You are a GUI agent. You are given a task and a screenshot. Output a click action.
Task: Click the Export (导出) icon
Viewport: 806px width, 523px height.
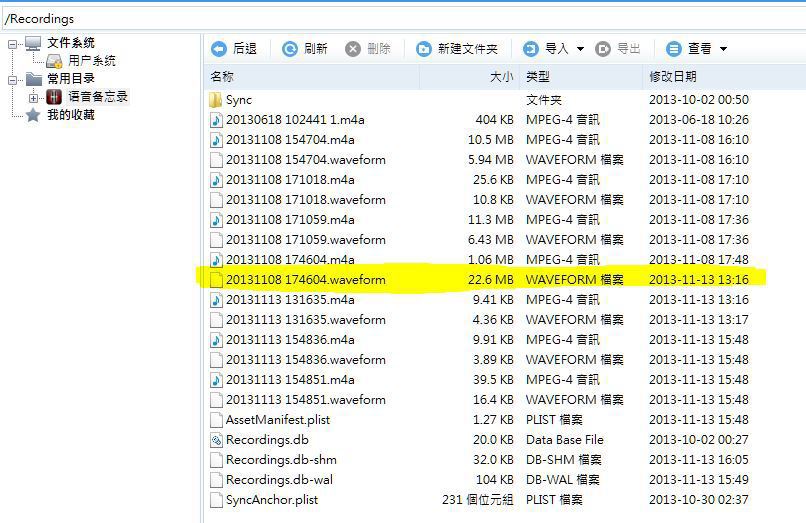[x=602, y=49]
